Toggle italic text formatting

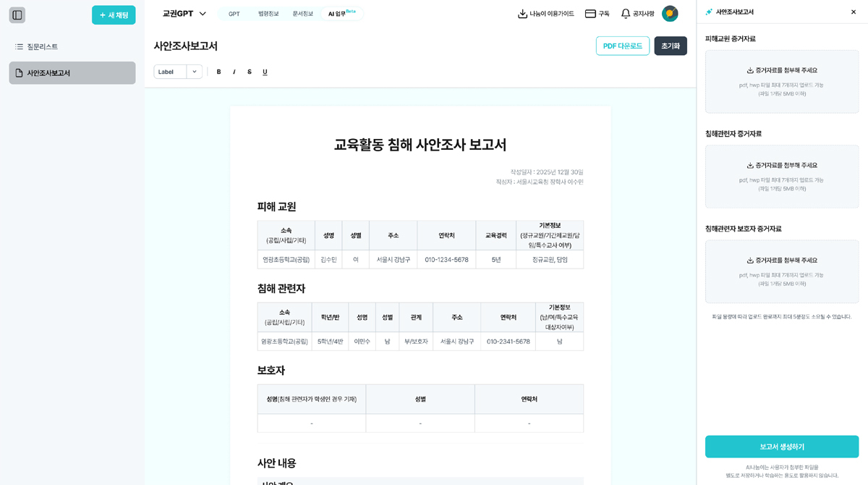(x=234, y=72)
